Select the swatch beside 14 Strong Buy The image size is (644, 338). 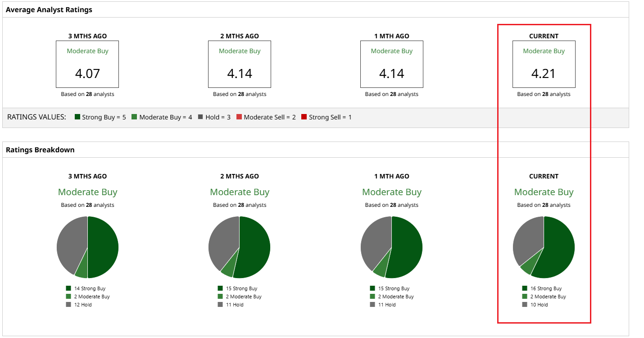(68, 288)
